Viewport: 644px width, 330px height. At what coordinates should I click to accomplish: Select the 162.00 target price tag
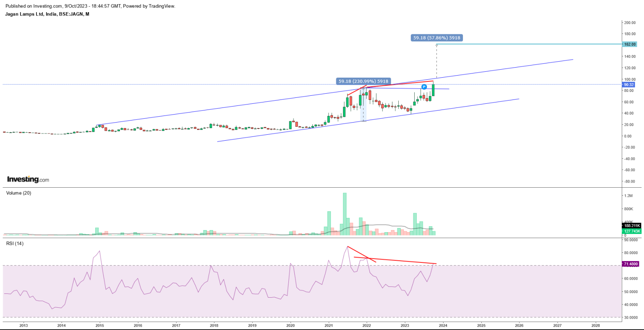(x=629, y=44)
